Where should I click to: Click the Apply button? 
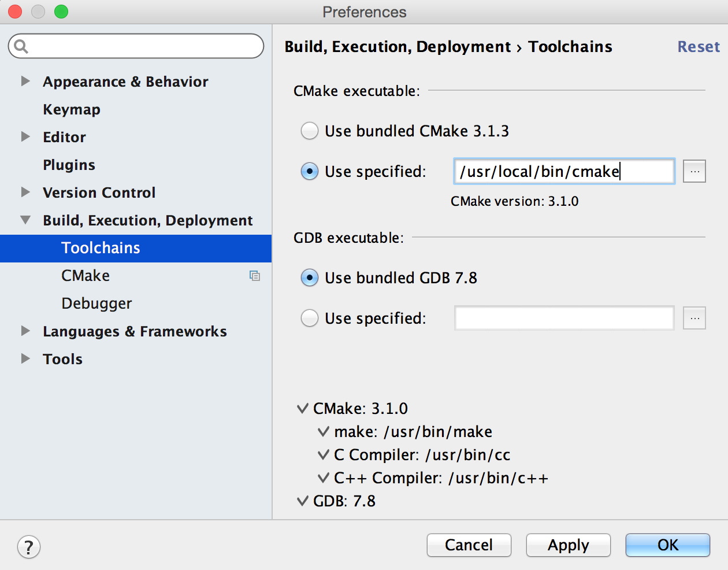tap(568, 545)
